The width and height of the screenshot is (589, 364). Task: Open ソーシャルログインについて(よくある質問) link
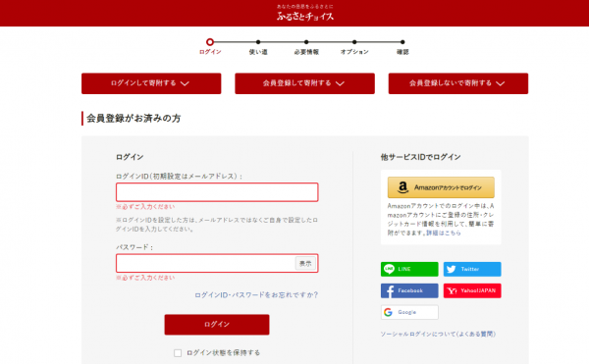coord(438,334)
